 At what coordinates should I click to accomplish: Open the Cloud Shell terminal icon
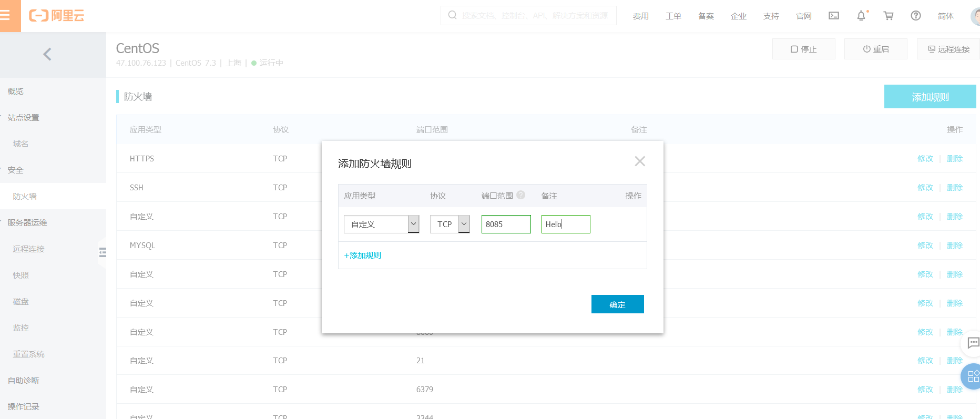[834, 16]
